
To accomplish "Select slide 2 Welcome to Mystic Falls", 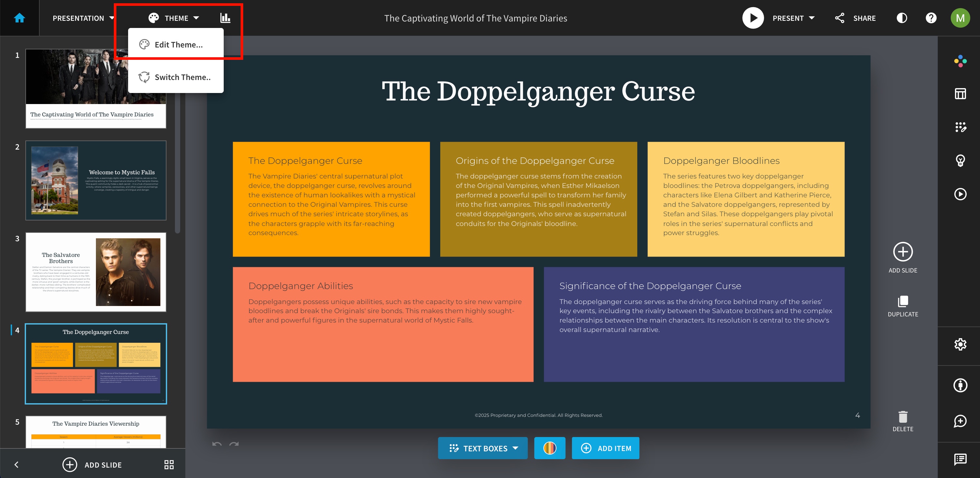I will pos(96,180).
